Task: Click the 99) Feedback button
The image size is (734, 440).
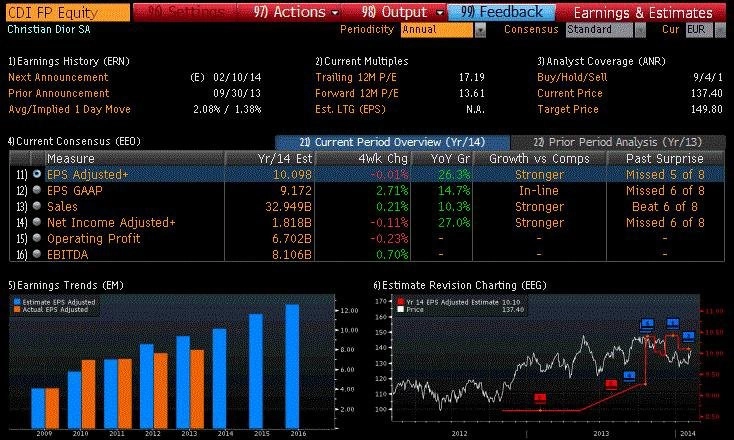Action: [501, 12]
